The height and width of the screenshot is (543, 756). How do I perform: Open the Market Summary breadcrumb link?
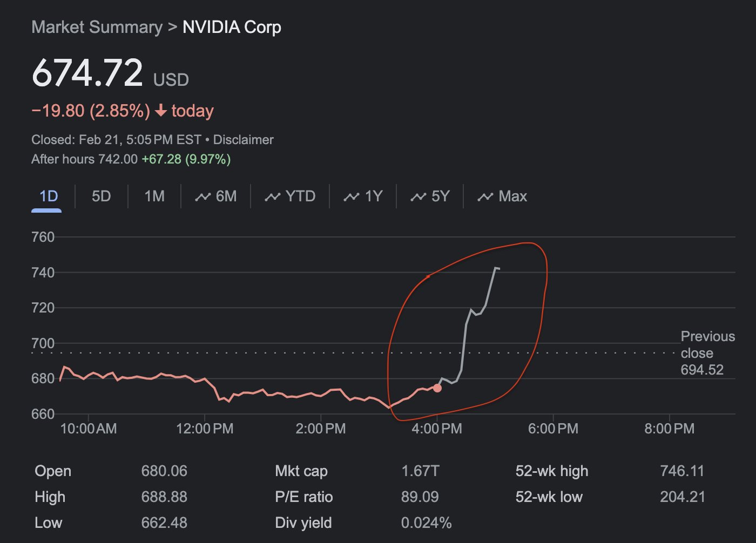97,27
